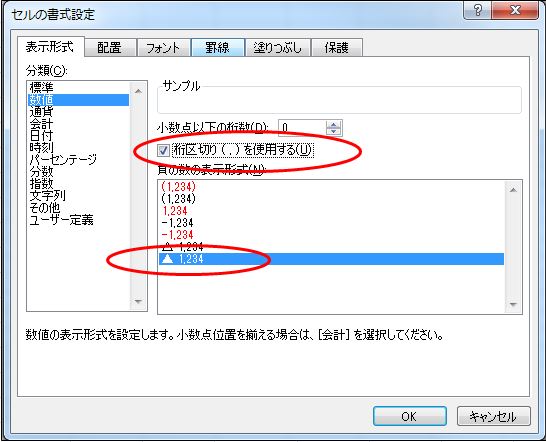
Task: Switch to the 配置 tab
Action: click(110, 48)
